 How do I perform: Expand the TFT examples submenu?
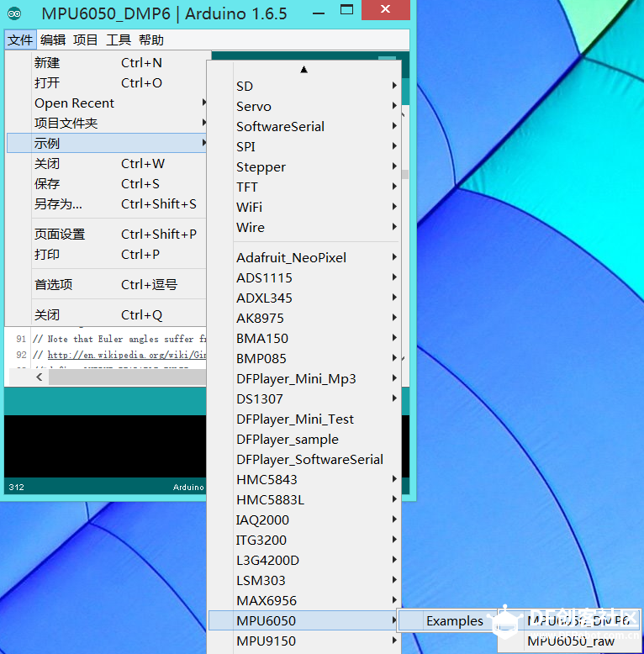coord(304,187)
